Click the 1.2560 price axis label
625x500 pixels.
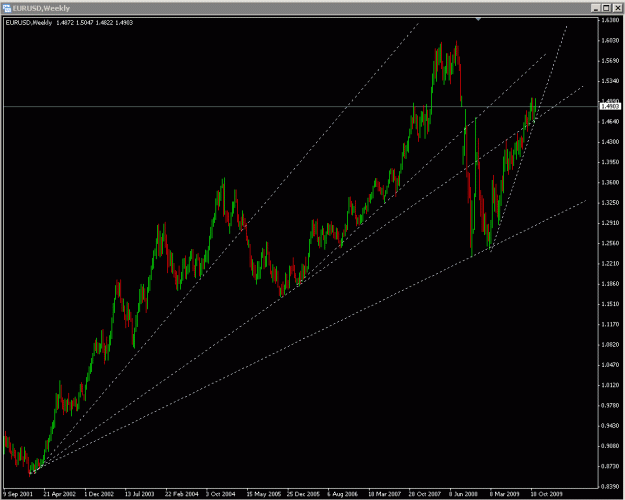click(x=610, y=243)
